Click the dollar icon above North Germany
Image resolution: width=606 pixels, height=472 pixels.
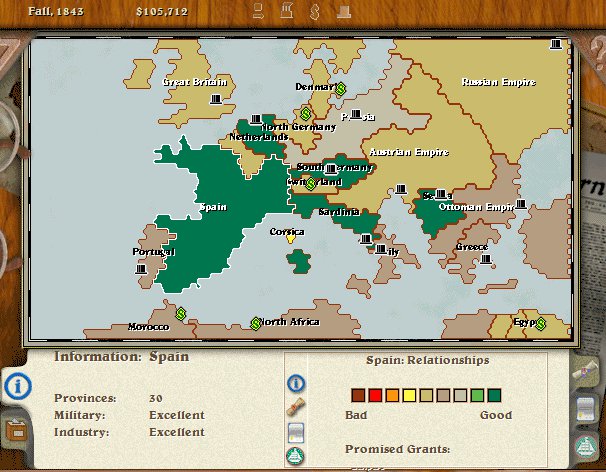(306, 114)
